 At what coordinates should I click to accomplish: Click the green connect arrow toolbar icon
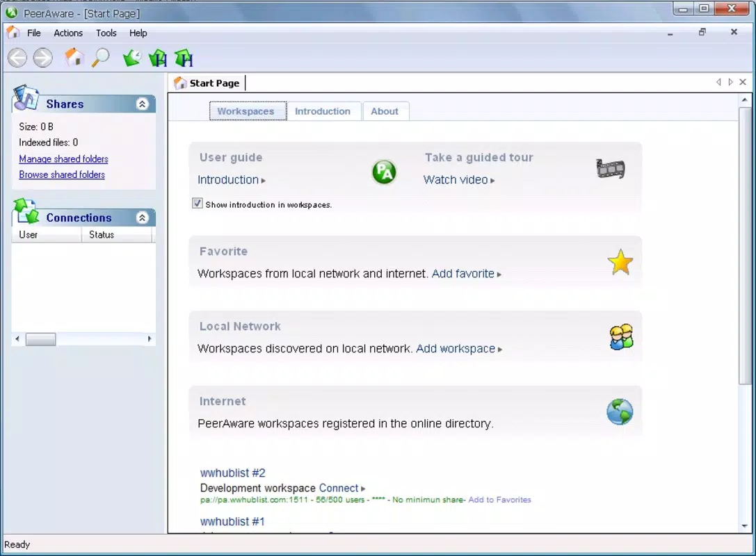[131, 58]
